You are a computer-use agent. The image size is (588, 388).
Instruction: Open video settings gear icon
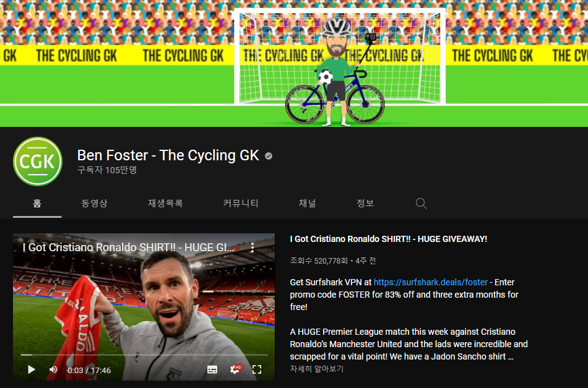pyautogui.click(x=235, y=369)
